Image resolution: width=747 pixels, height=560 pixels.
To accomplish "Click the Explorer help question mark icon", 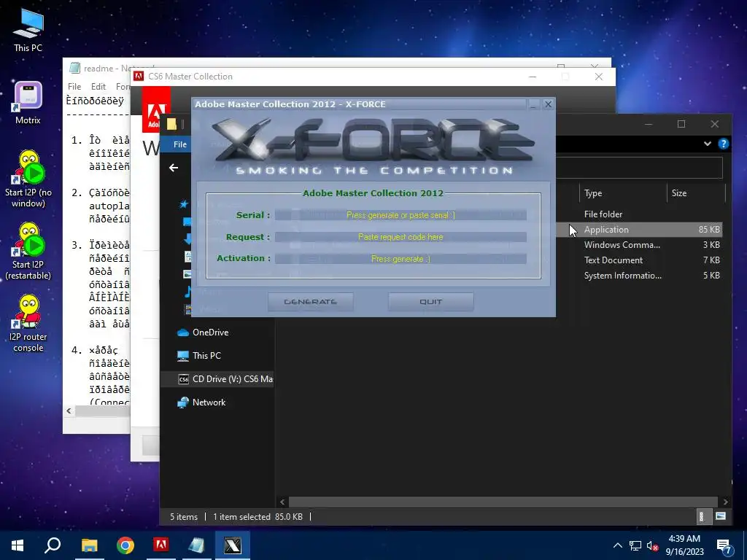I will tap(723, 144).
